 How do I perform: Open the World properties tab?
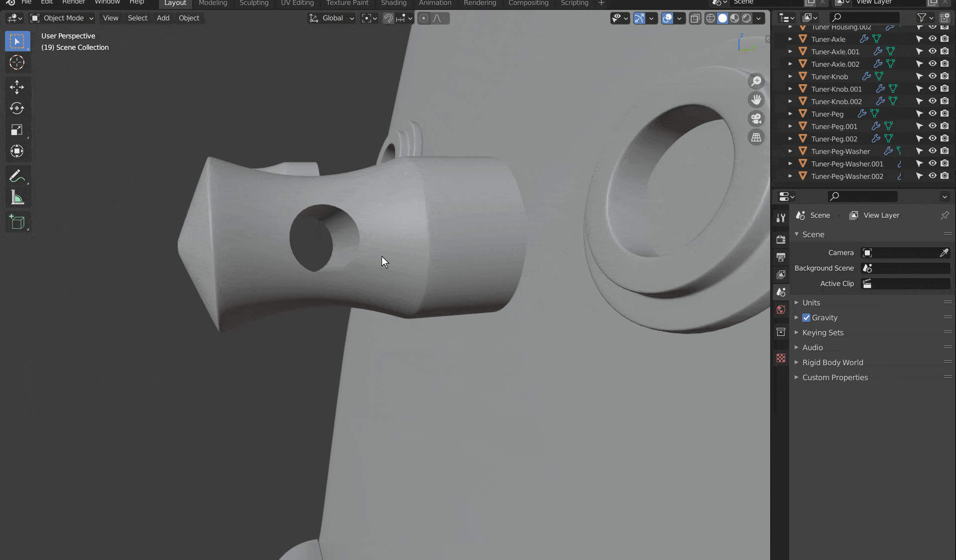tap(781, 309)
